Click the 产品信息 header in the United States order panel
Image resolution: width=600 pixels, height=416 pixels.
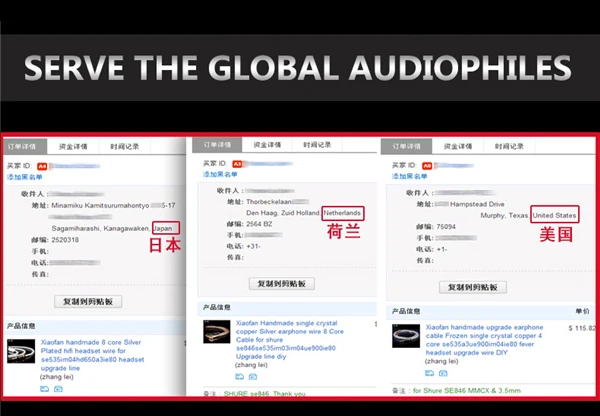pos(406,312)
